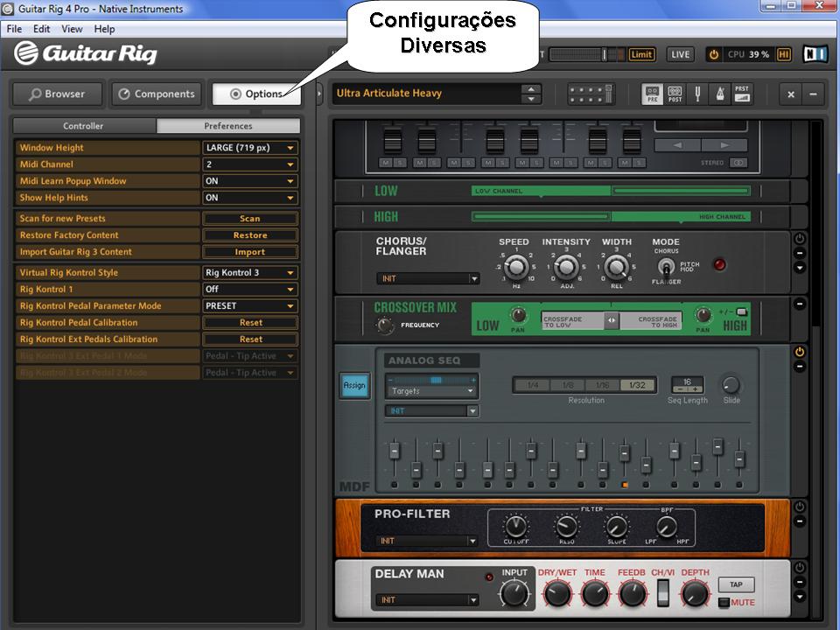Minimize Chorus/Flanger module with minus icon
The height and width of the screenshot is (630, 840).
coord(799,253)
